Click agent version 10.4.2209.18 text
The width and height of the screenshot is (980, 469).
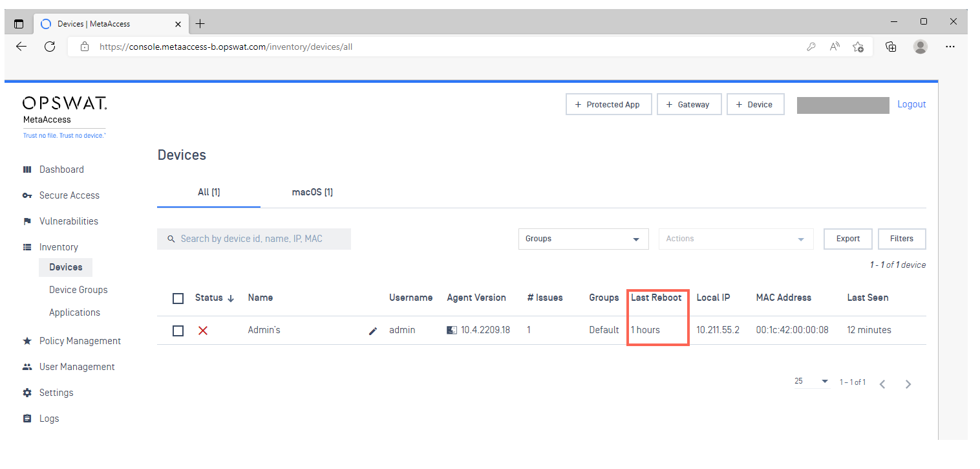tap(485, 330)
